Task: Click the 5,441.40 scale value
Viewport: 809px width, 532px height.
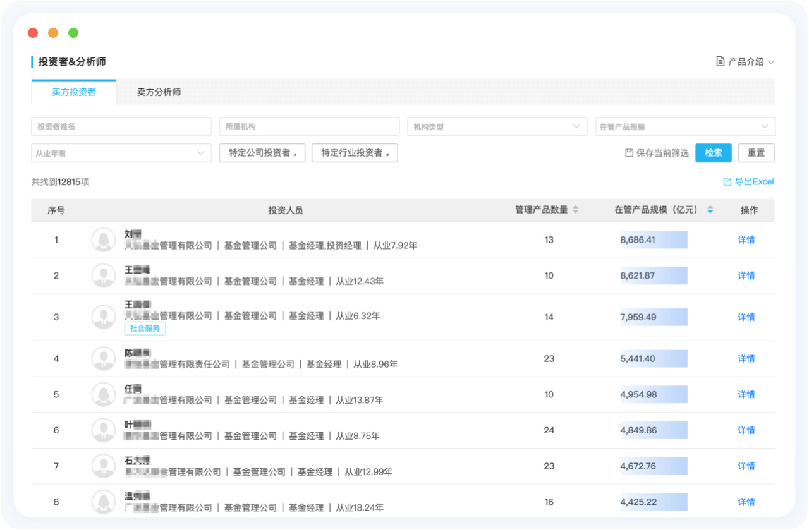Action: tap(638, 359)
